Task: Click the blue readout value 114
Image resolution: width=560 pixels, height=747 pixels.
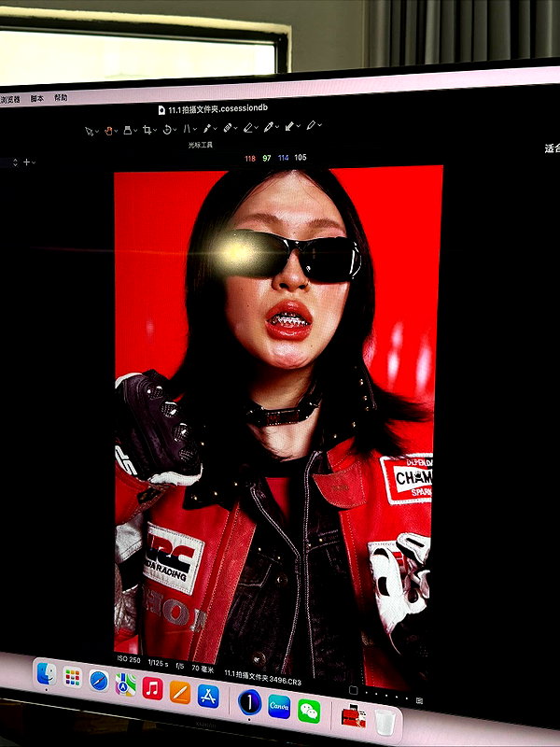Action: point(284,158)
